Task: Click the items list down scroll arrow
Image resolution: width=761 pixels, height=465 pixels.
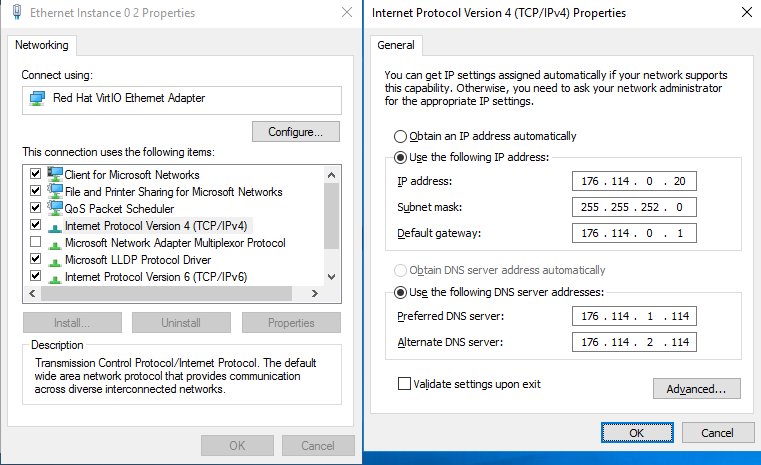Action: pyautogui.click(x=331, y=277)
